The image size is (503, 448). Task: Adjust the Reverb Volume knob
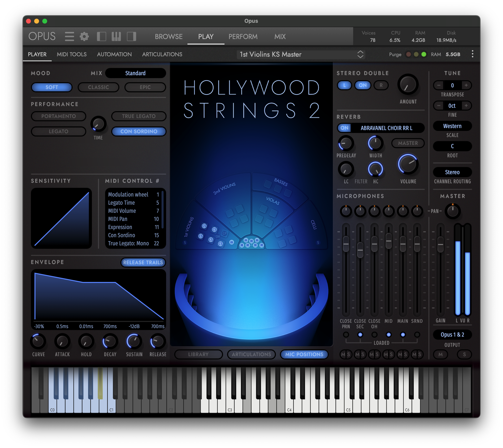click(x=408, y=164)
